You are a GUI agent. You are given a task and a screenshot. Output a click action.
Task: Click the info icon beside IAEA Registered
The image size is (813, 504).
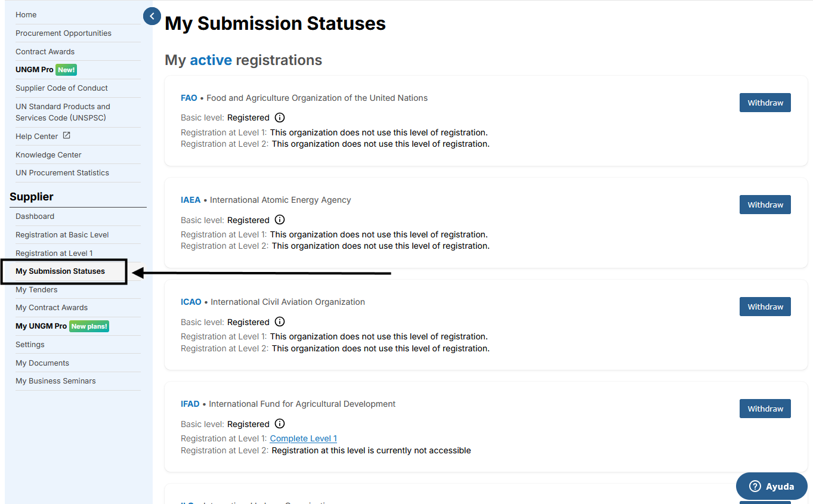click(280, 219)
